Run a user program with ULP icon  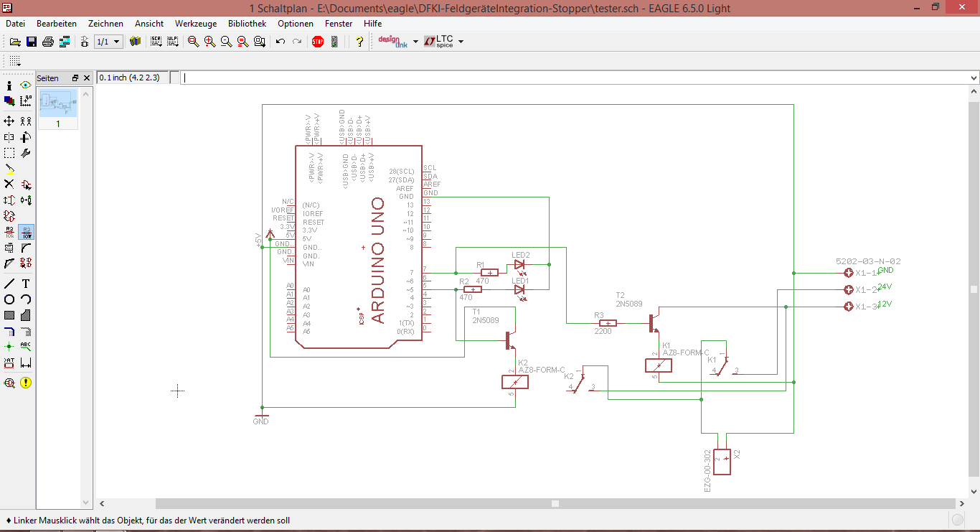point(173,42)
